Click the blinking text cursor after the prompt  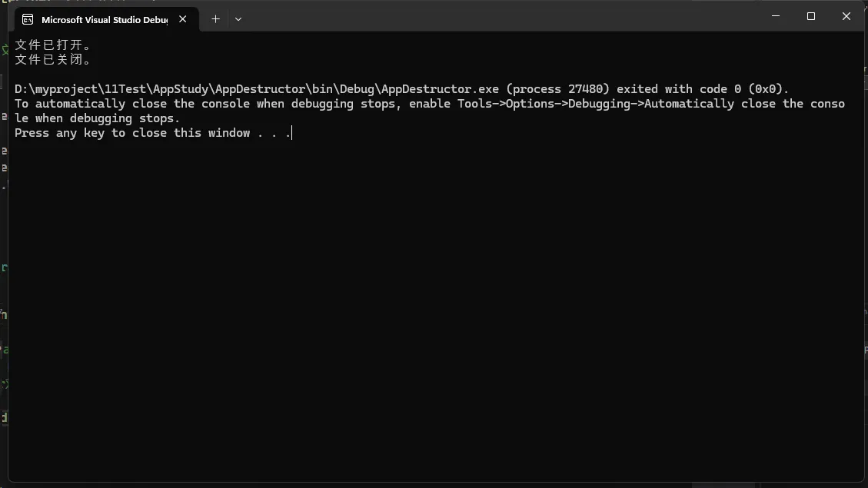pyautogui.click(x=291, y=133)
